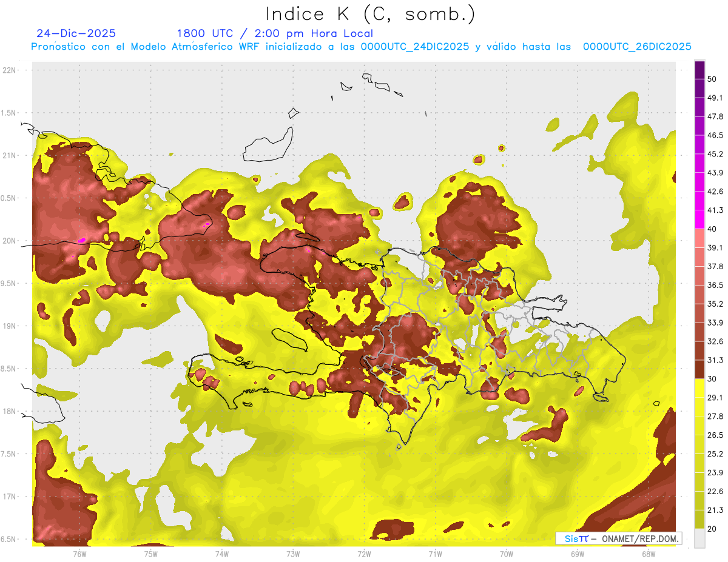Click the legend value '22.6'

pos(715,491)
